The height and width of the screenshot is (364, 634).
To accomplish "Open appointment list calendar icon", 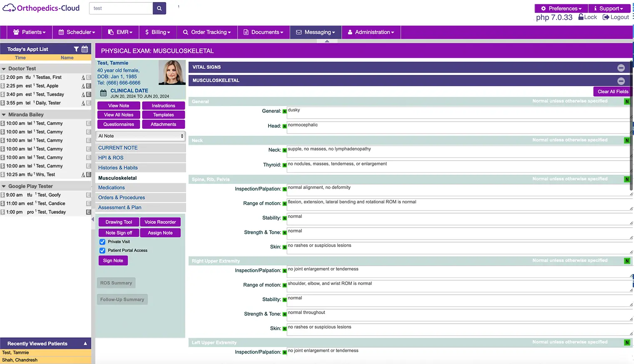I will pos(85,49).
